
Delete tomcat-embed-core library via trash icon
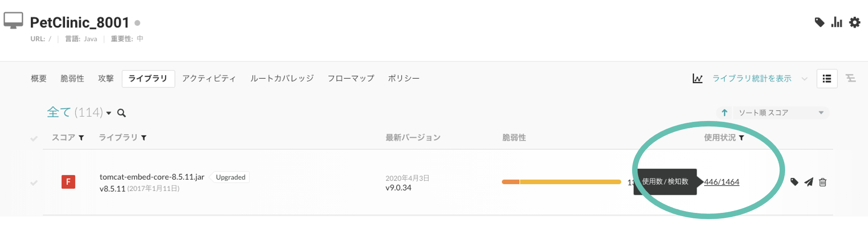[x=822, y=182]
